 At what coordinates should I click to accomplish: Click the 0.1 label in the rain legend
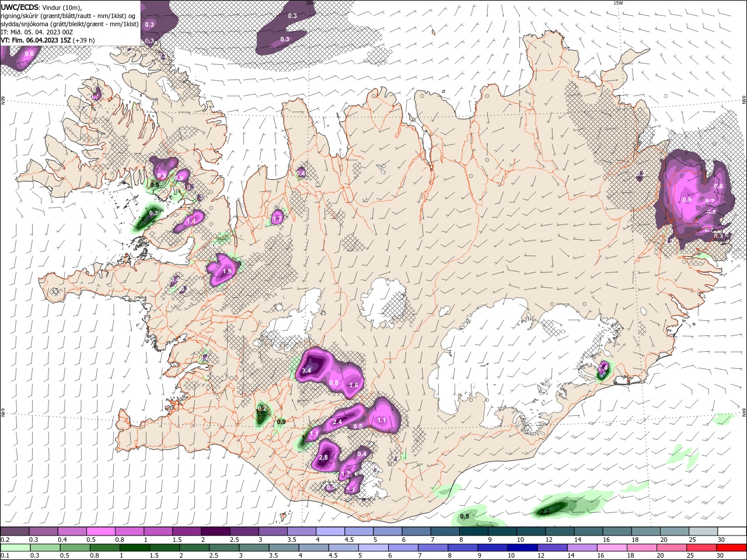(x=5, y=556)
